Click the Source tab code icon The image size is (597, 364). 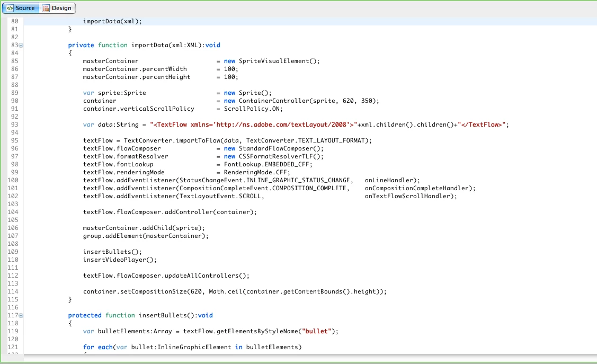click(10, 8)
